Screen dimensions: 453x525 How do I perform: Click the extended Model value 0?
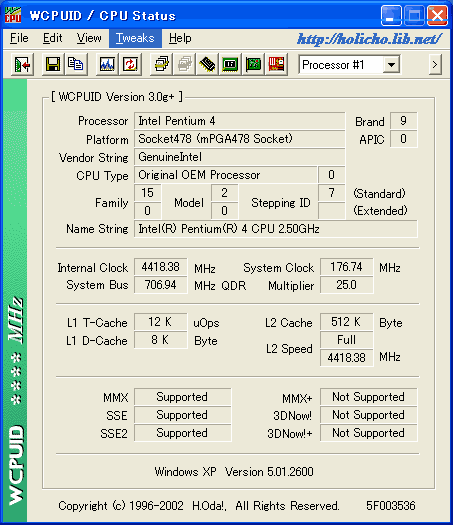[x=225, y=211]
